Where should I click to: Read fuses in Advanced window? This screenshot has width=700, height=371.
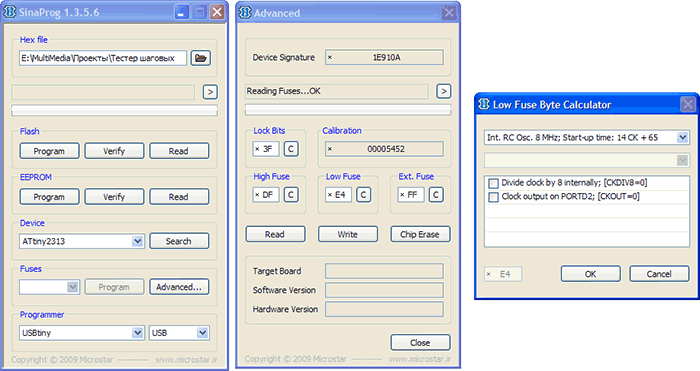click(x=275, y=234)
